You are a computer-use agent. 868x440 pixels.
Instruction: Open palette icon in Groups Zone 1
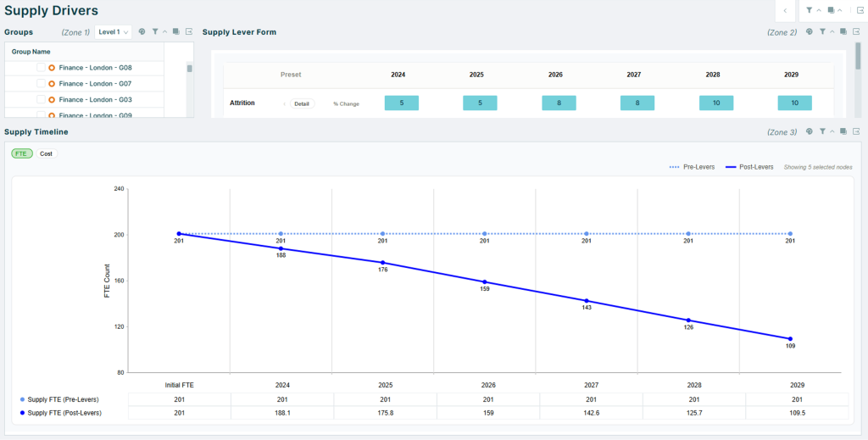tap(142, 32)
